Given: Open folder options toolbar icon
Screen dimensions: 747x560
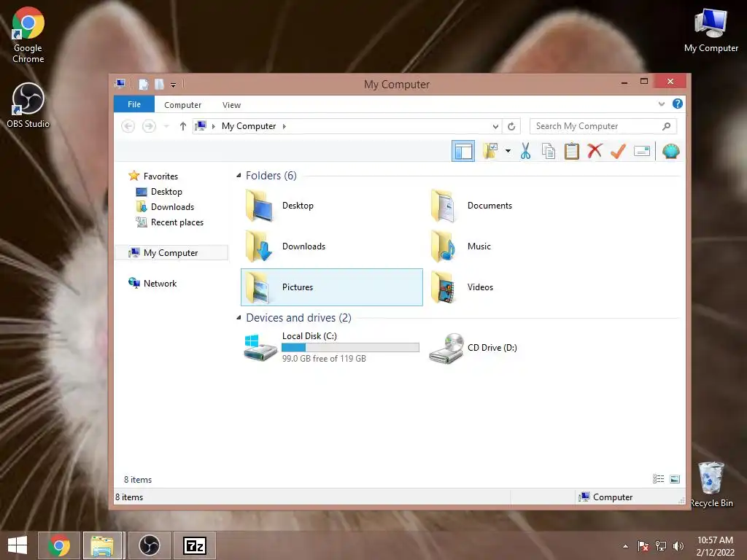Looking at the screenshot, I should click(489, 151).
